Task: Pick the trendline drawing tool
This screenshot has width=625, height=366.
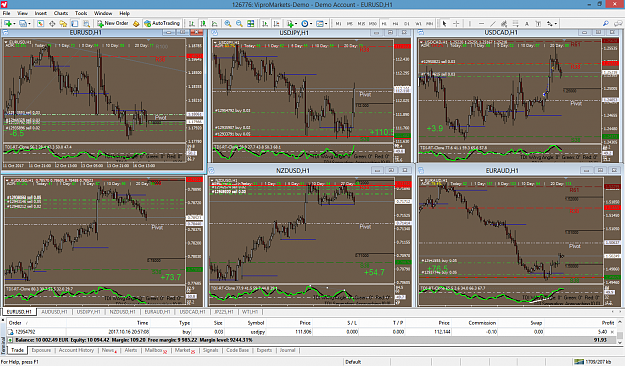Action: (493, 24)
